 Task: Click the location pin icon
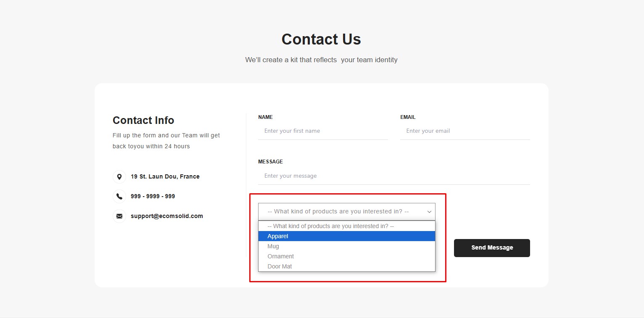[119, 177]
